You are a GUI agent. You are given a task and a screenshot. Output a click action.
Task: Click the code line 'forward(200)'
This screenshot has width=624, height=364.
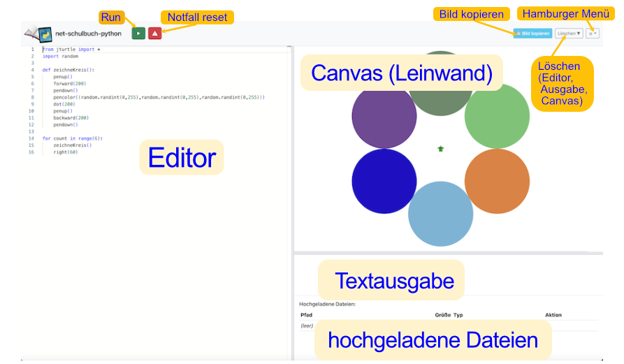[x=70, y=84]
